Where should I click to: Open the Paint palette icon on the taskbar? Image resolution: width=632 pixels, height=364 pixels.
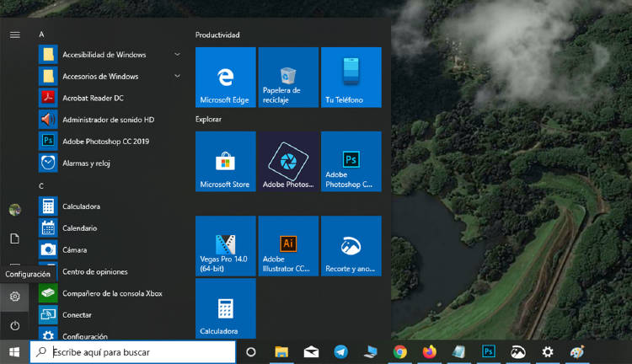point(577,352)
